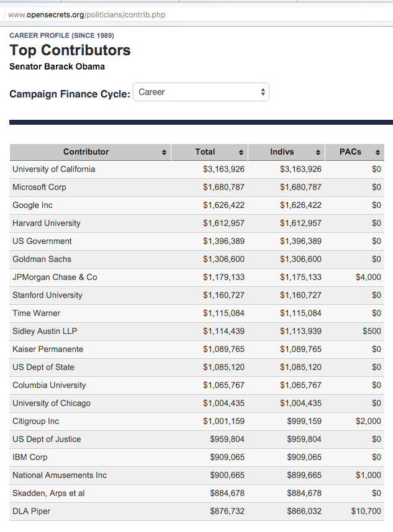This screenshot has height=532, width=393.
Task: Click Career Profile (Since 1989) label
Action: (61, 35)
